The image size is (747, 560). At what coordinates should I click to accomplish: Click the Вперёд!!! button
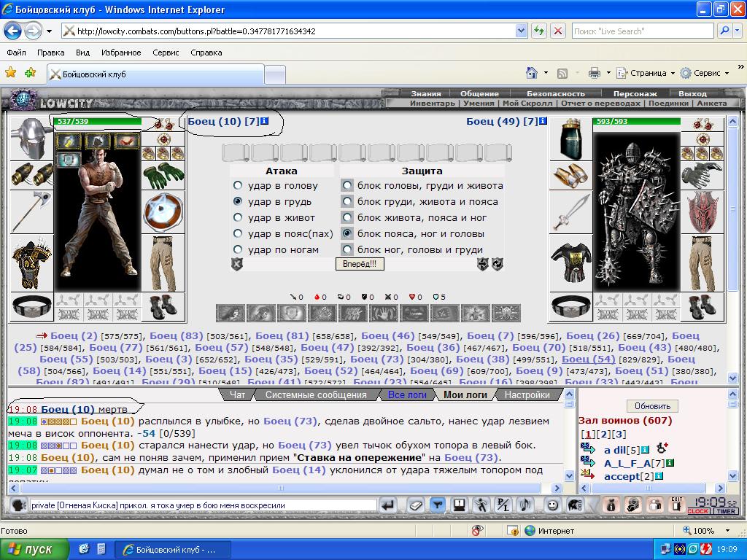(360, 264)
